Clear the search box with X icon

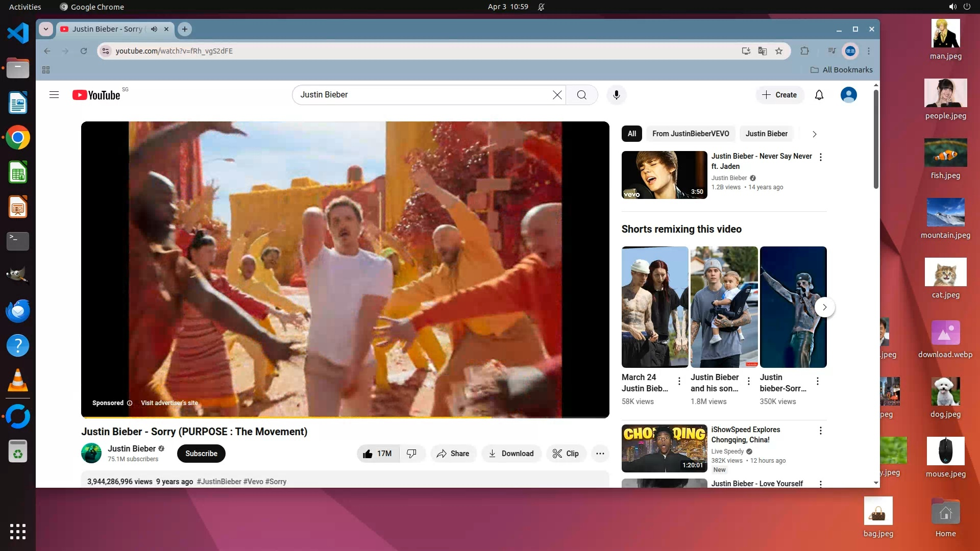[x=557, y=95]
